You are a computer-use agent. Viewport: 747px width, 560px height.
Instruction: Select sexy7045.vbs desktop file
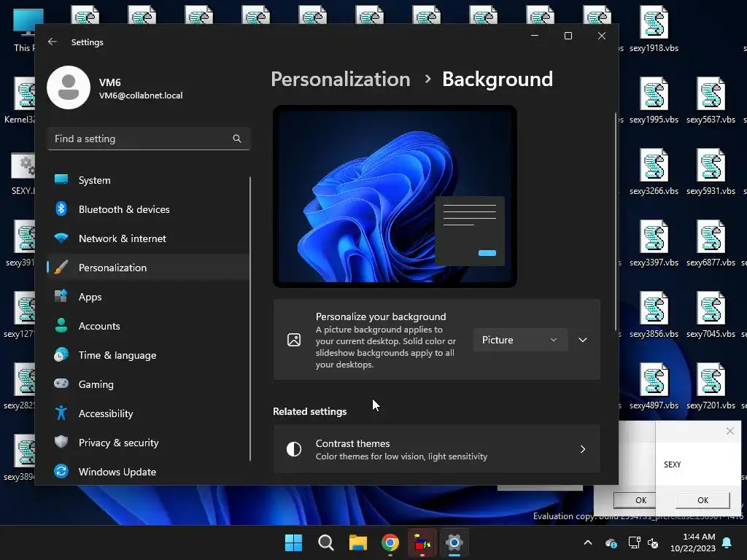coord(711,315)
